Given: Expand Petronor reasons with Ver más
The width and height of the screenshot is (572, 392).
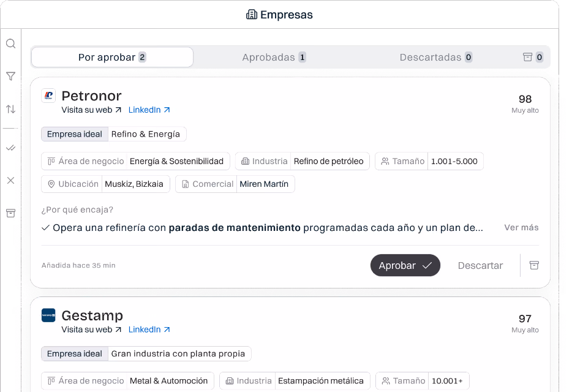Looking at the screenshot, I should [521, 227].
